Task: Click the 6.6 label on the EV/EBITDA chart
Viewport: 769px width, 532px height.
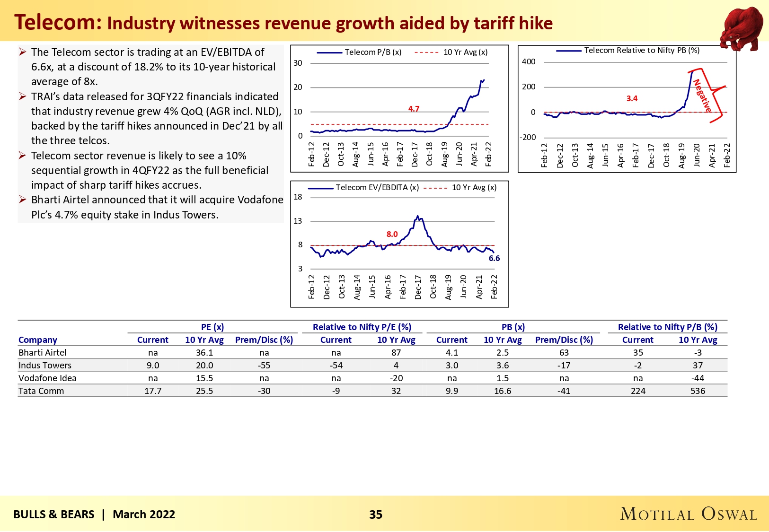Action: point(494,258)
